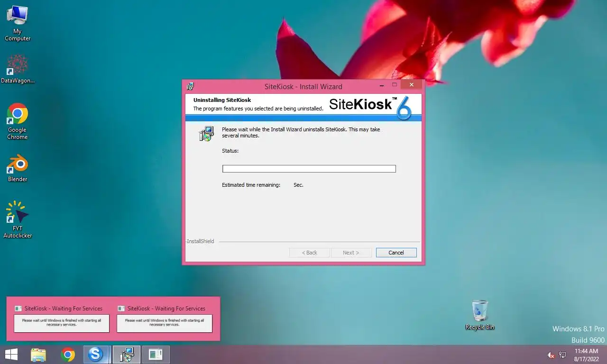607x364 pixels.
Task: Open the clock showing 11:44 AM
Action: 586,355
